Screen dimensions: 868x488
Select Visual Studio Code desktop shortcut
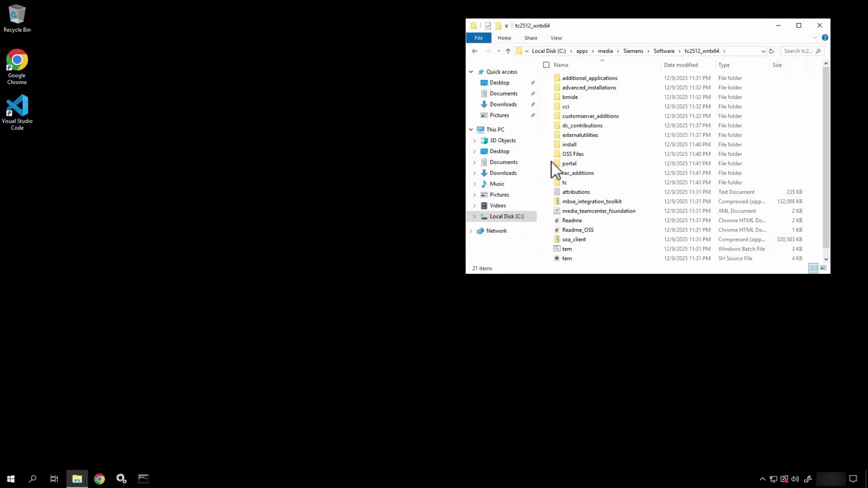(x=17, y=113)
